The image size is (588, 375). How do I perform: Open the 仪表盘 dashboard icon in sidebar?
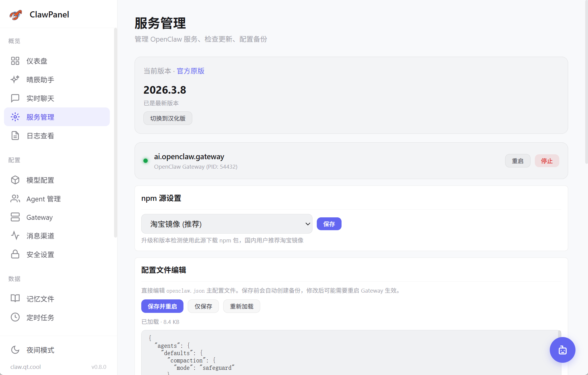pos(15,61)
